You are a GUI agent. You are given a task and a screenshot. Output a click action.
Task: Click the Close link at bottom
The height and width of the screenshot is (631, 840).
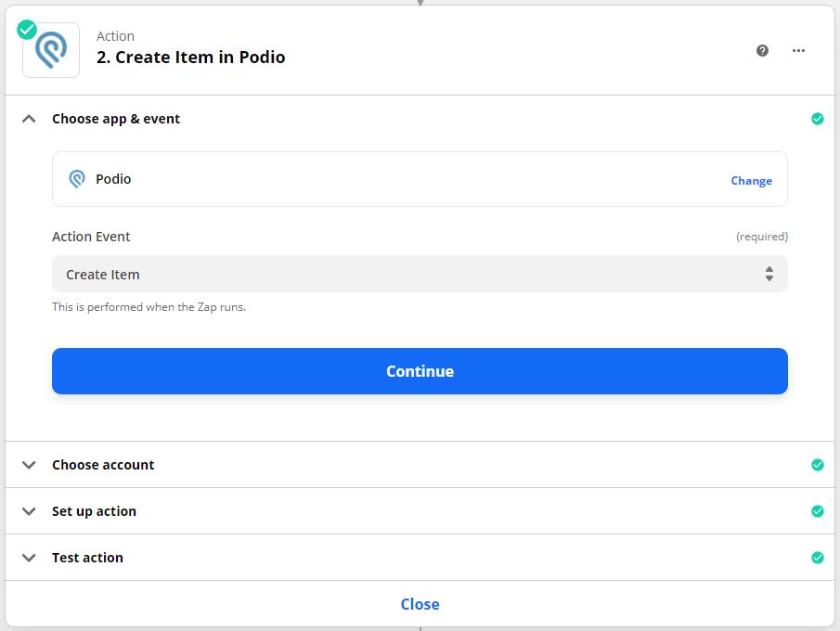point(420,604)
